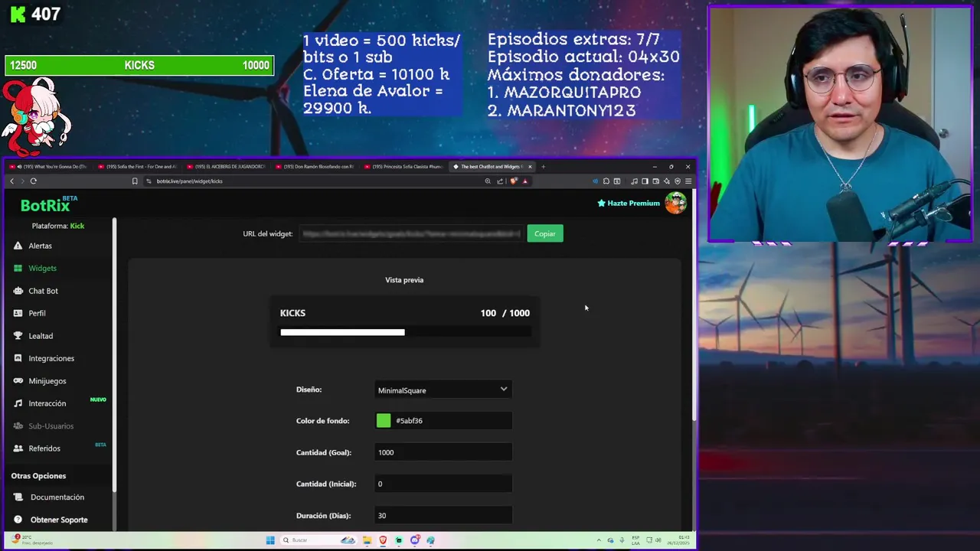Image resolution: width=980 pixels, height=551 pixels.
Task: Click the Integraciones gear icon
Action: coord(18,358)
